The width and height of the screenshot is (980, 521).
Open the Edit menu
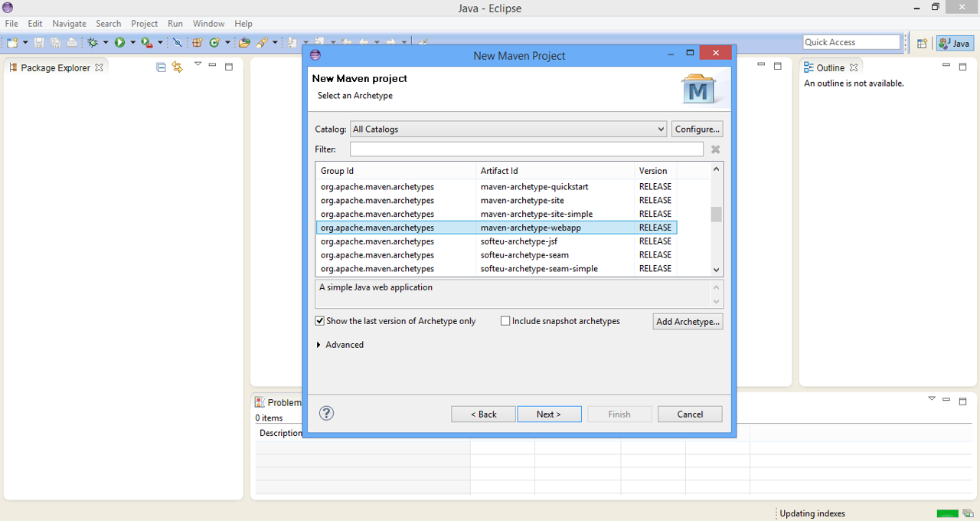(x=35, y=24)
